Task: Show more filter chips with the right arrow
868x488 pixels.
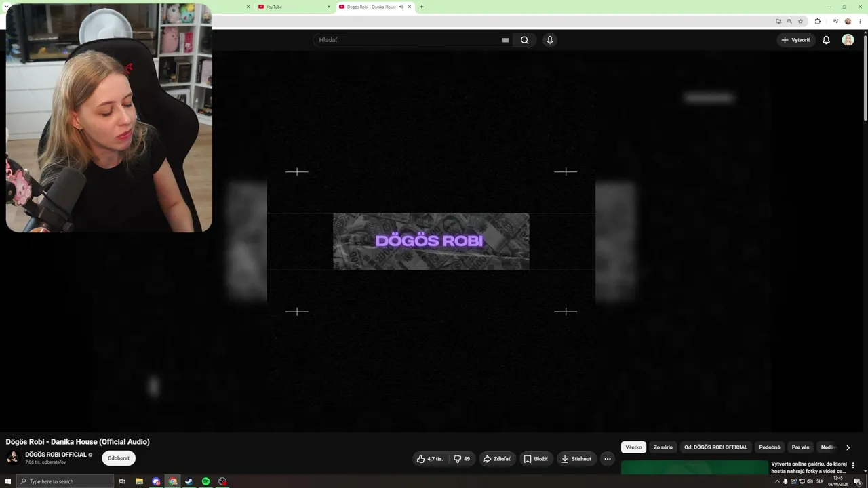Action: click(848, 447)
